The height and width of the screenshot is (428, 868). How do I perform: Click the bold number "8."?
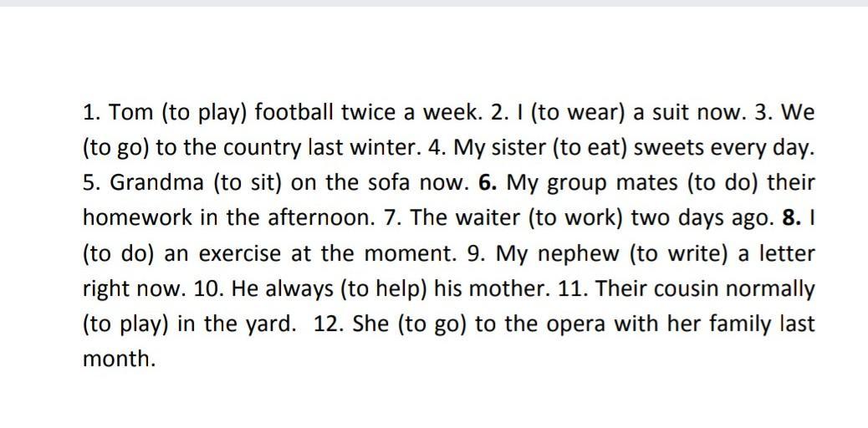tap(792, 219)
